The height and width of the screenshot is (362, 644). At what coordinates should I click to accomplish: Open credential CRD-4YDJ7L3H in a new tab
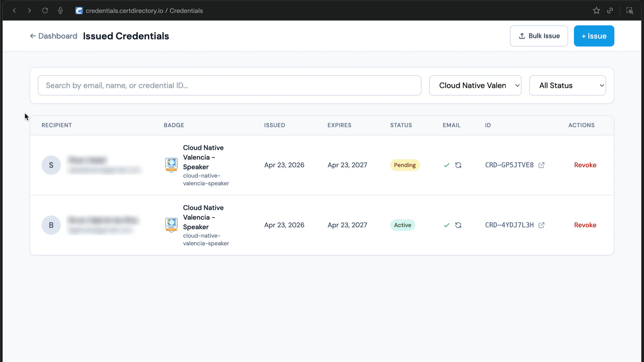click(541, 225)
